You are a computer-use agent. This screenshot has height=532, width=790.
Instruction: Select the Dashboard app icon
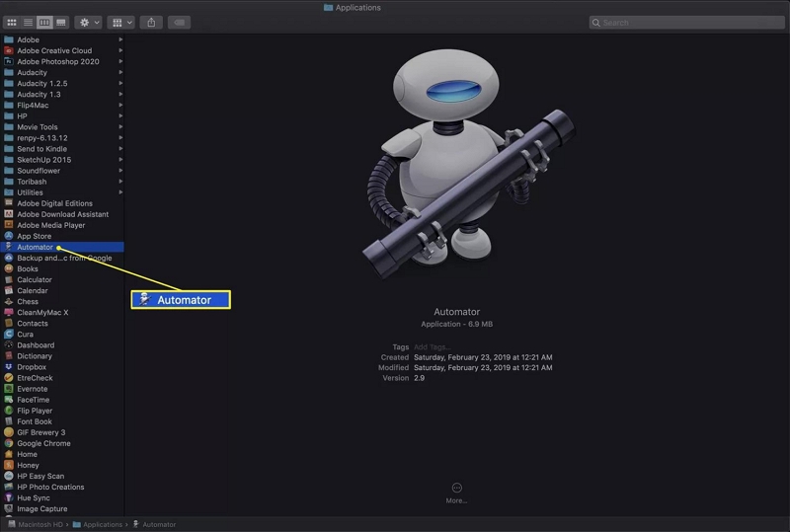point(9,345)
